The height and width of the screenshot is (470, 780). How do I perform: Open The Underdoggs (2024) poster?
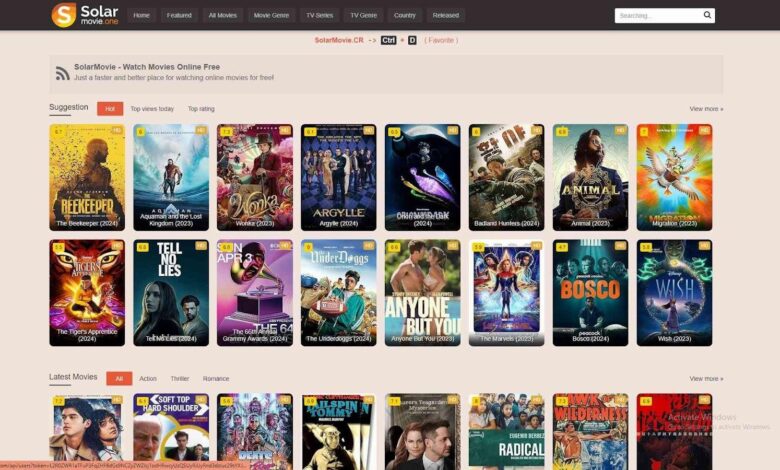tap(339, 293)
